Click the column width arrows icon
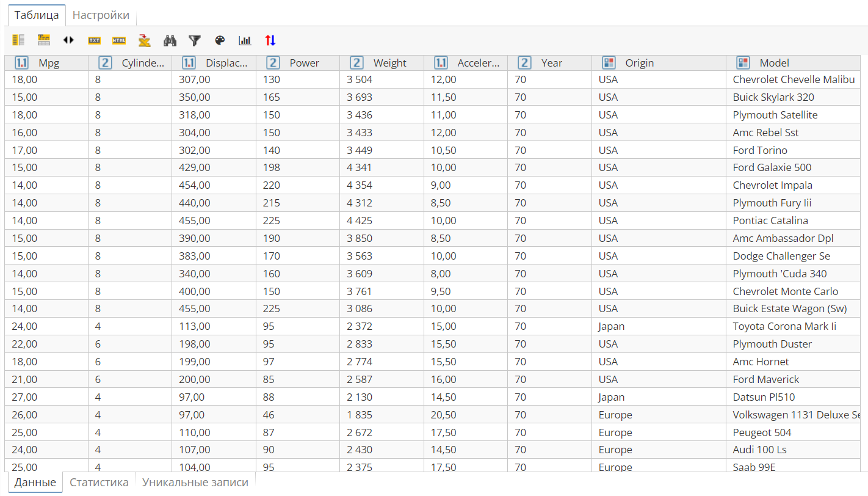This screenshot has width=868, height=496. pyautogui.click(x=69, y=40)
